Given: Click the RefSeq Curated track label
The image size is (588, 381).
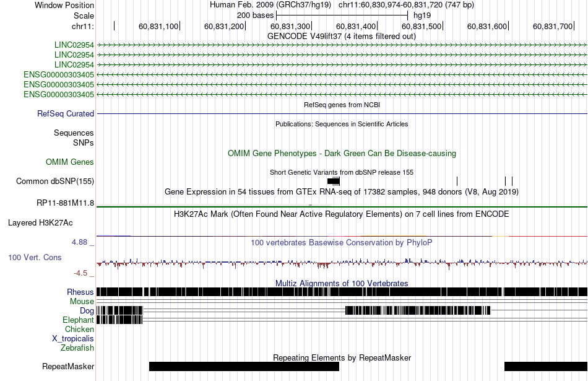Looking at the screenshot, I should pos(65,114).
